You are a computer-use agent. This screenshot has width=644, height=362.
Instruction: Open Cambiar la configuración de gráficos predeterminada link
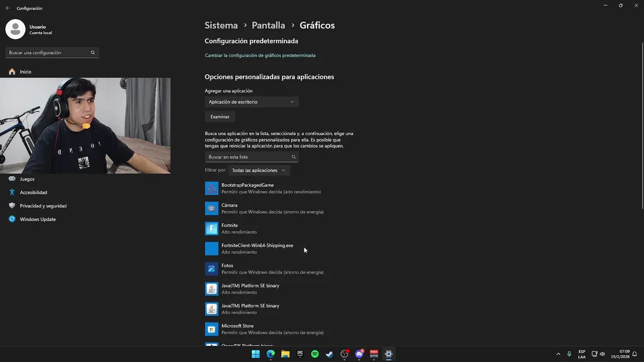click(260, 55)
